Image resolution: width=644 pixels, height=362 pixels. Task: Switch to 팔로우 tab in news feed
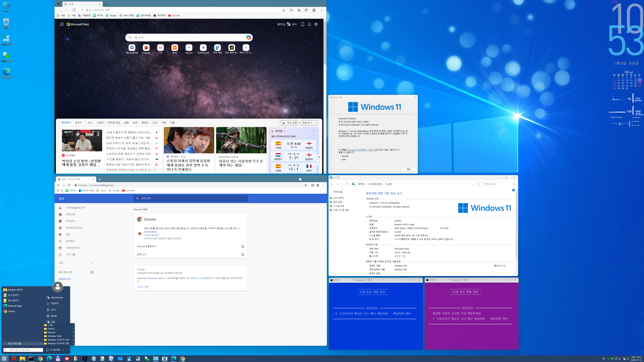tap(78, 123)
